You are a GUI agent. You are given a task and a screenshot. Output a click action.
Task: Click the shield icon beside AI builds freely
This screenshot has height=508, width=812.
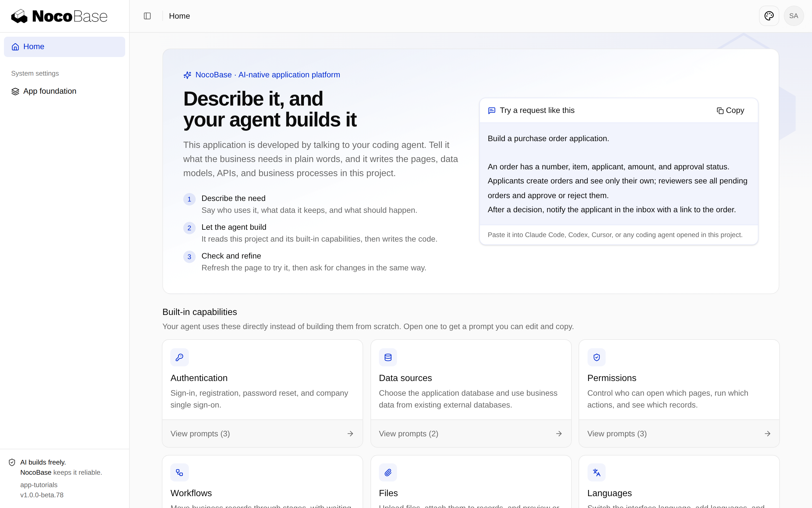coord(12,462)
